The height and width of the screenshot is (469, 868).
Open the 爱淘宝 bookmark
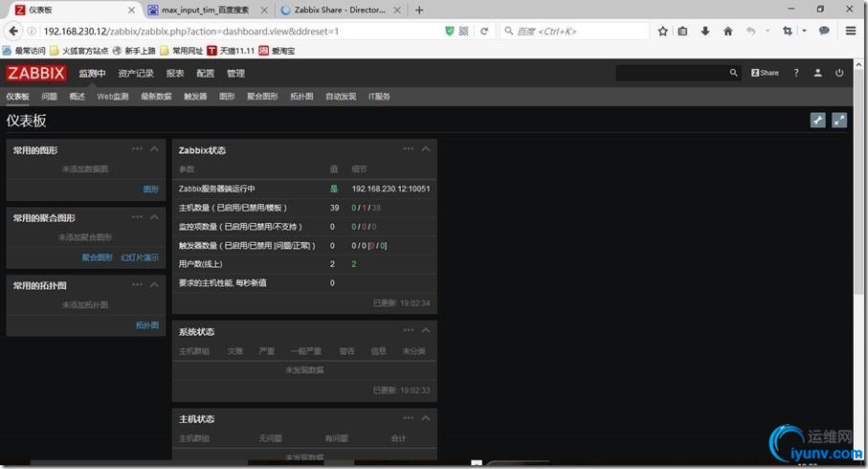pos(277,51)
